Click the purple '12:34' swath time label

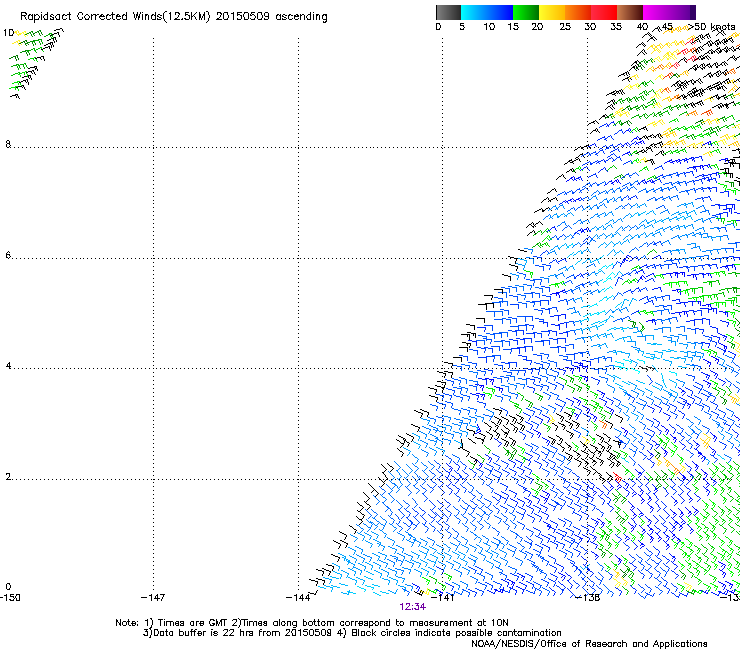(412, 607)
